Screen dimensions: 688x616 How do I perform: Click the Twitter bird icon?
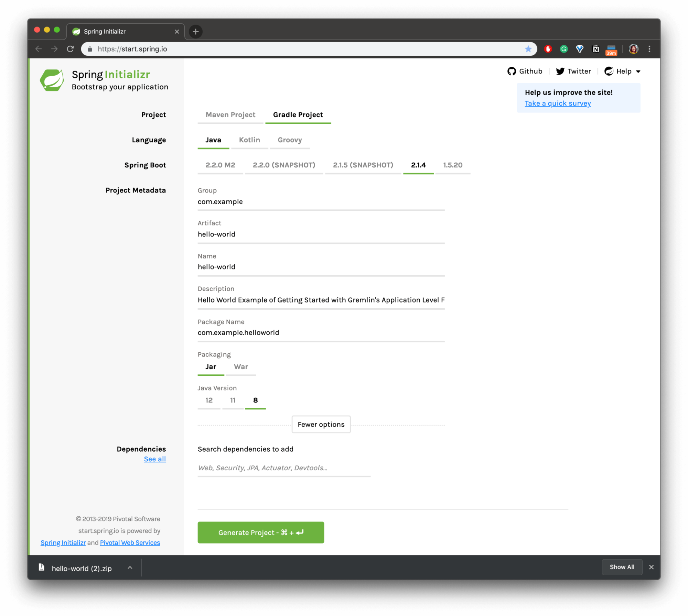tap(560, 71)
